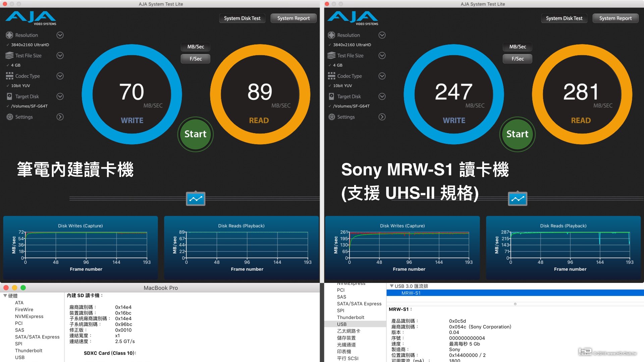Expand Target Disk dropdown arrow in left window
Screen dimensions: 644x362
pyautogui.click(x=60, y=97)
